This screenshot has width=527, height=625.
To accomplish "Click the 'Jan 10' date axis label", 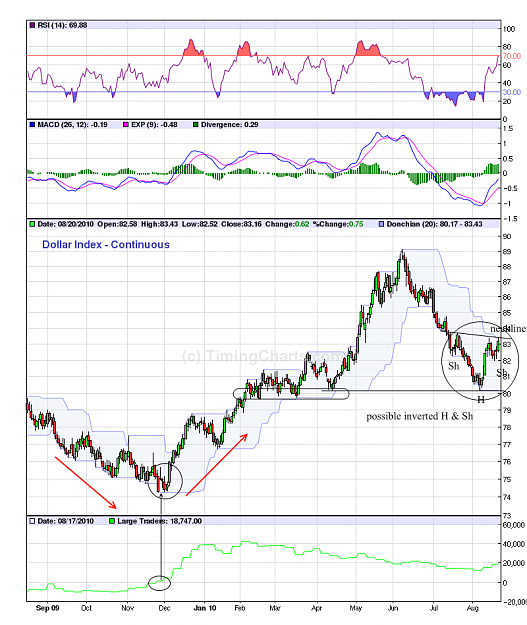I will click(x=205, y=608).
